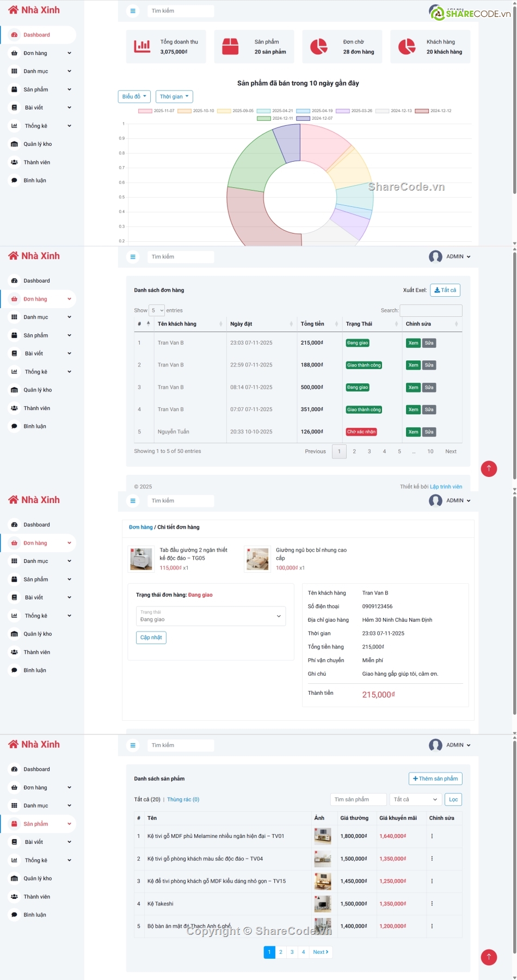
Task: Click the Quản lý kho warehouse icon in the product page sidebar
Action: [14, 879]
